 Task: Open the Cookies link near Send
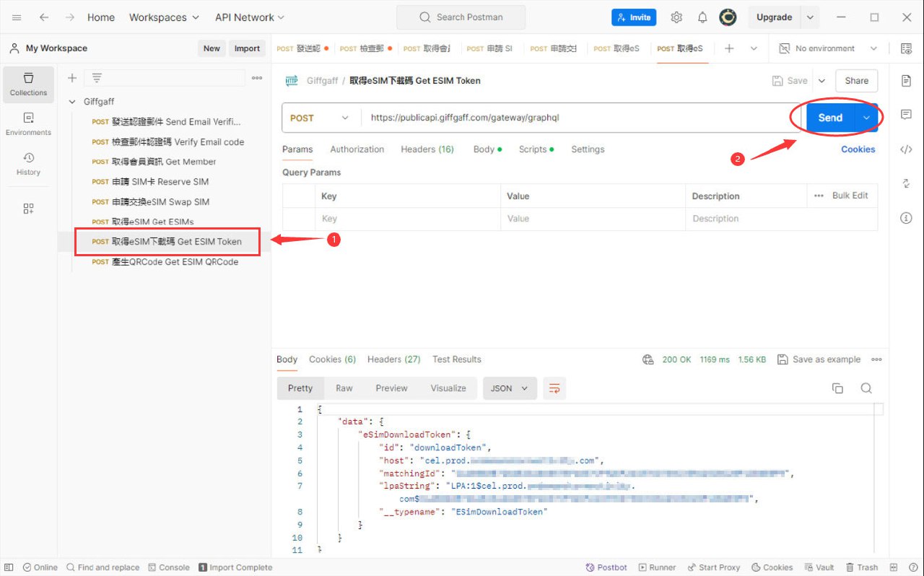(858, 149)
